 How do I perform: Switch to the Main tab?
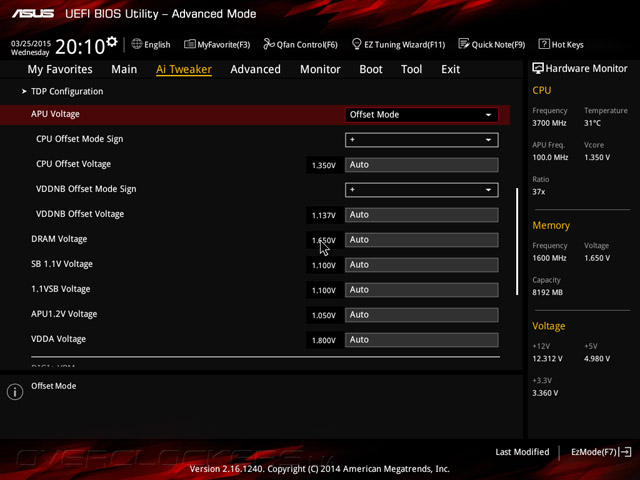pyautogui.click(x=124, y=69)
